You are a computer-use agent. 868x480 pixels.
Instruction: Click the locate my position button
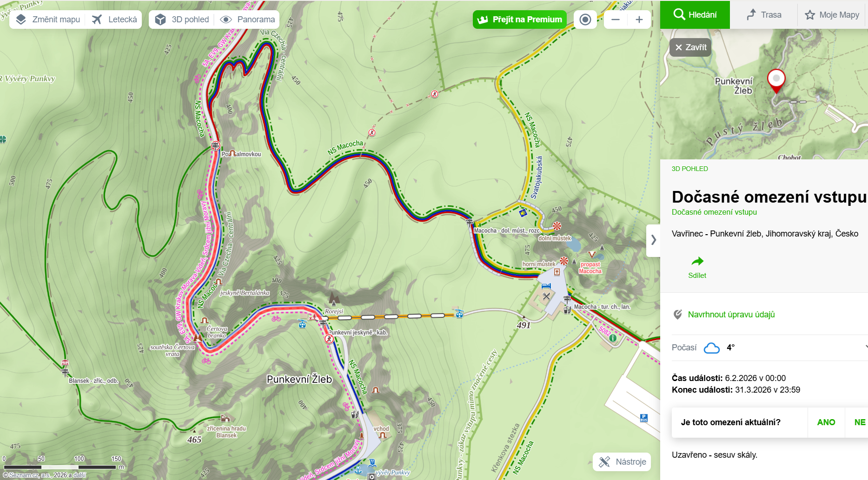click(585, 20)
